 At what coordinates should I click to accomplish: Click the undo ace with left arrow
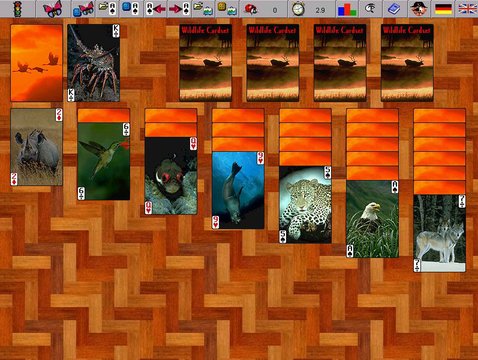156,9
